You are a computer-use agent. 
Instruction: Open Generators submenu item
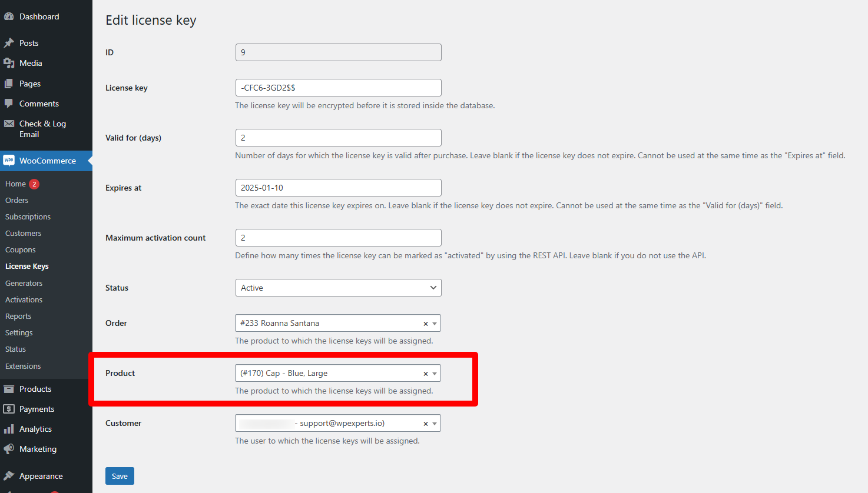pos(24,283)
